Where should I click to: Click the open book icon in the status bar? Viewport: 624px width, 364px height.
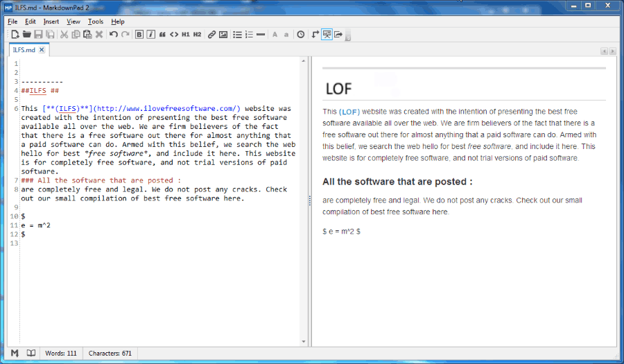31,353
